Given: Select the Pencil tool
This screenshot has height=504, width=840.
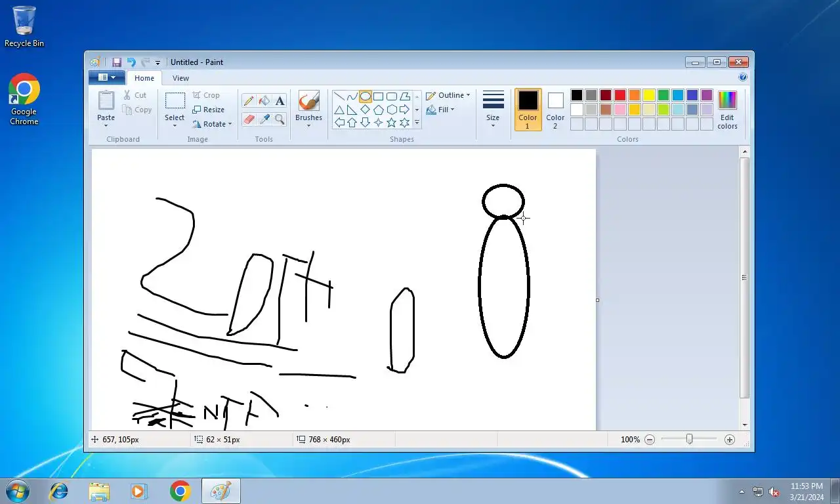Looking at the screenshot, I should tap(249, 100).
